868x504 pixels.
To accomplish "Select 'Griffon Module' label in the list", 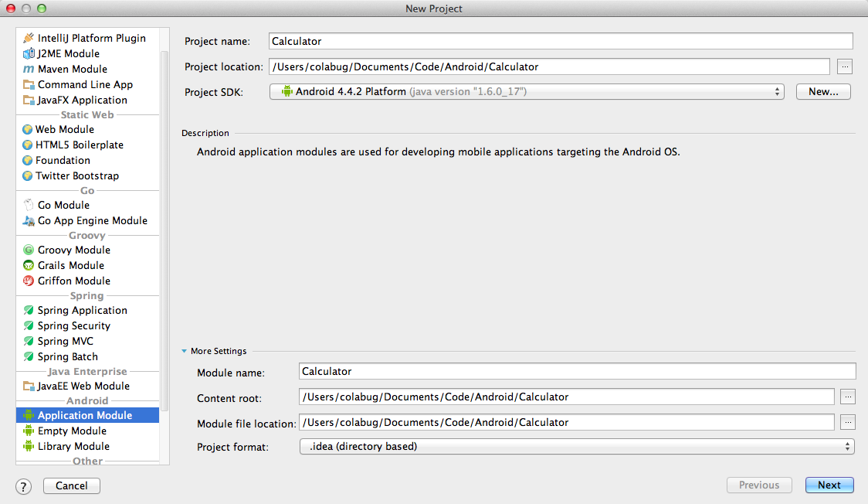I will [74, 281].
